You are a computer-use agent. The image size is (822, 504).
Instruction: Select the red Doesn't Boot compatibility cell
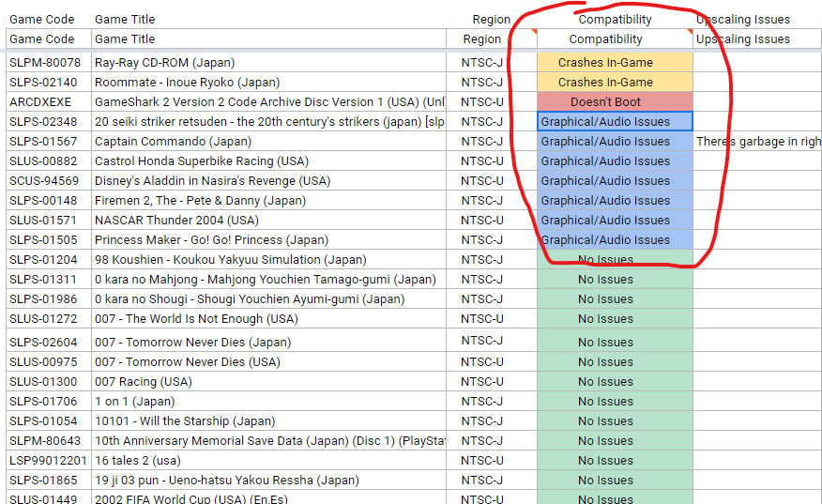pos(615,101)
